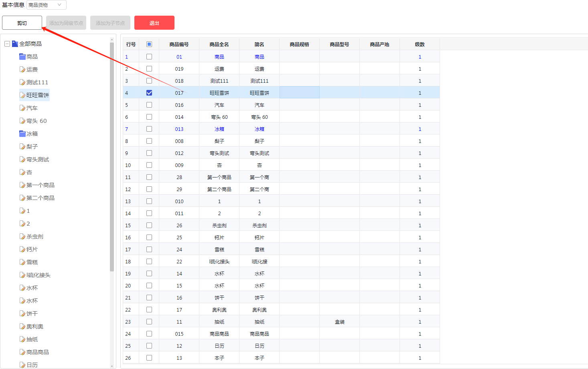Screen dimensions: 588x369
Task: Toggle the select-all checkbox in table header
Action: tap(149, 44)
